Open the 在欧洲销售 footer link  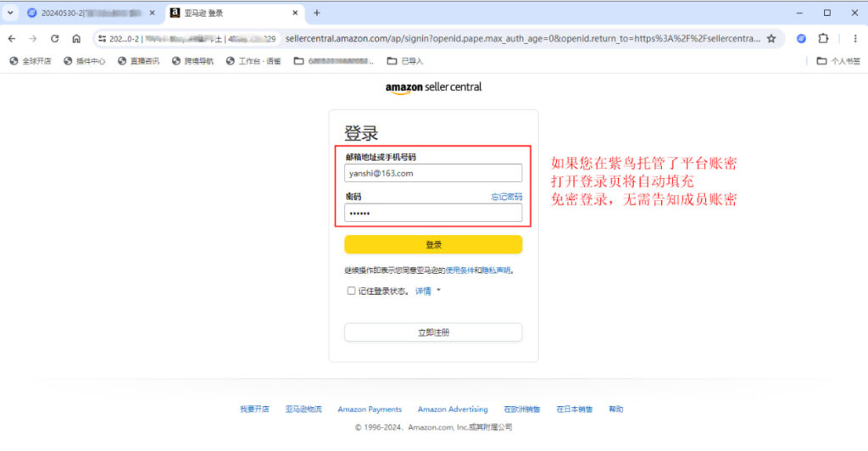pos(522,409)
